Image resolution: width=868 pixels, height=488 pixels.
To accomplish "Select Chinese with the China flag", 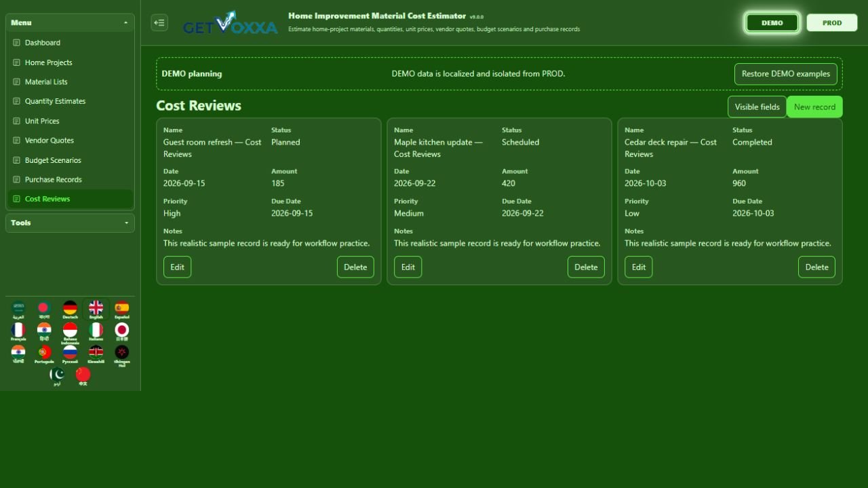I will [83, 376].
